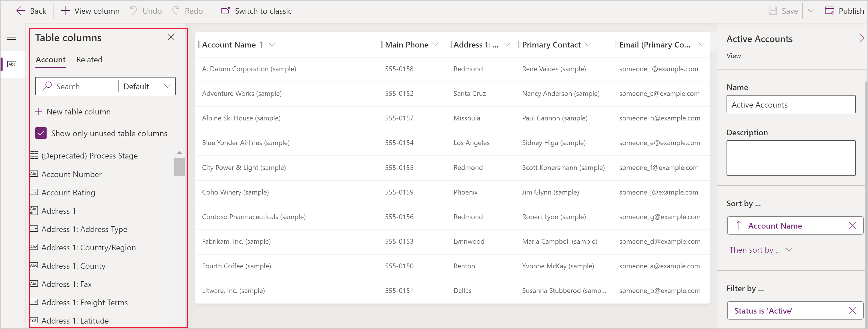Screen dimensions: 868x329
Task: Click the Save icon in toolbar
Action: click(x=773, y=11)
